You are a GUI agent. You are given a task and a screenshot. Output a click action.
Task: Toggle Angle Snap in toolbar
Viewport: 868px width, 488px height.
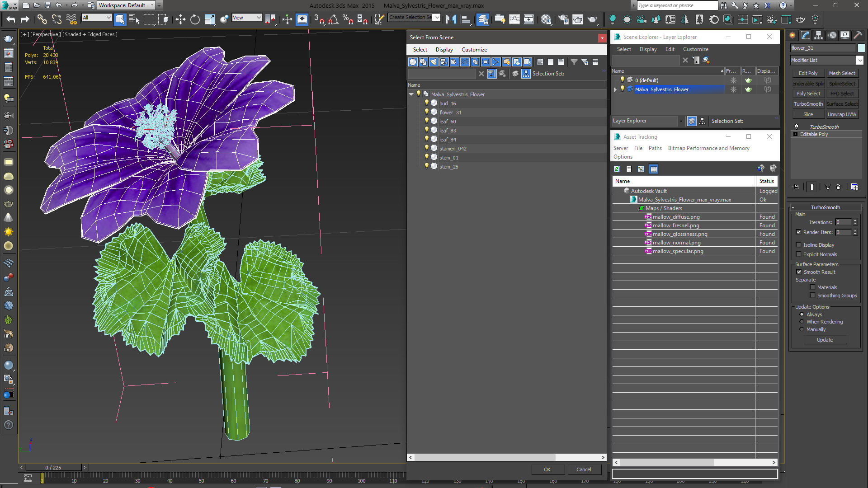pos(334,19)
